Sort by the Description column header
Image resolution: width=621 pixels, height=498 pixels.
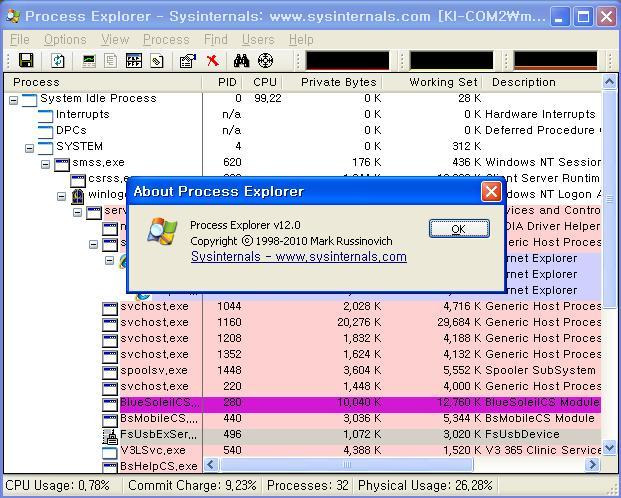point(542,82)
